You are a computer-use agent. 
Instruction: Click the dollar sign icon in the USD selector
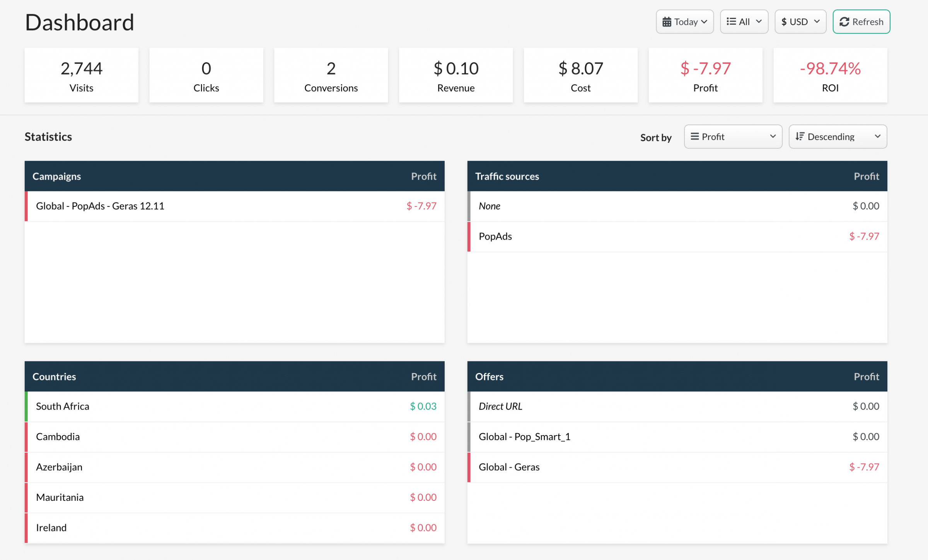(x=784, y=22)
